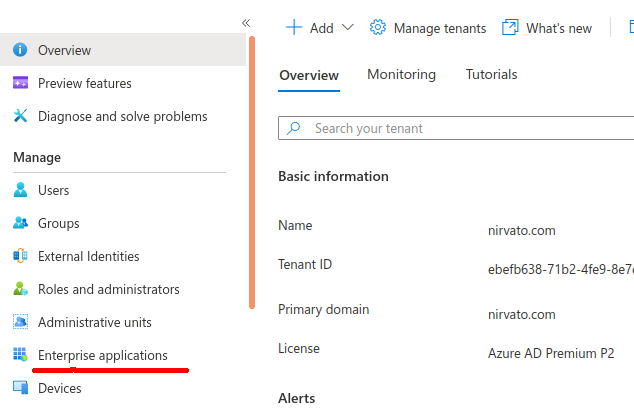
Task: Click the Roles and administrators icon
Action: pos(20,289)
